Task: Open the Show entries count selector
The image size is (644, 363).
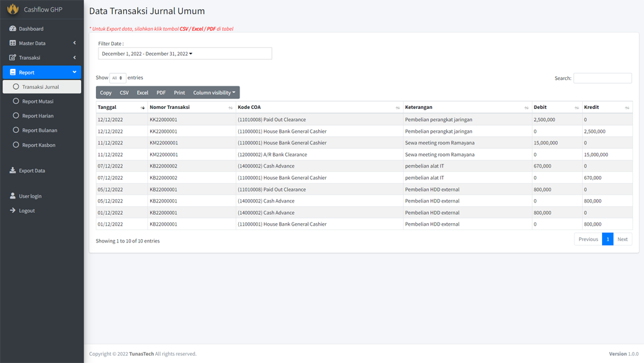Action: (117, 78)
